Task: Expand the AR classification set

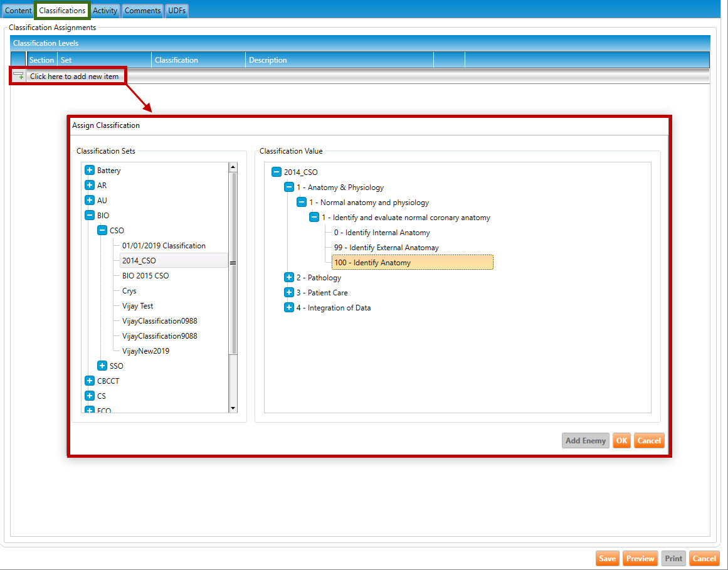Action: coord(90,186)
